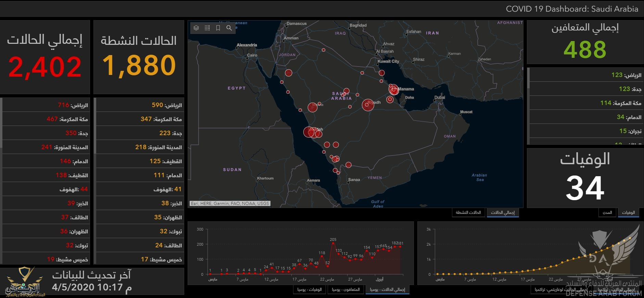The image size is (644, 298).
Task: Select recovered row الرياض: 123
Action: [586, 75]
